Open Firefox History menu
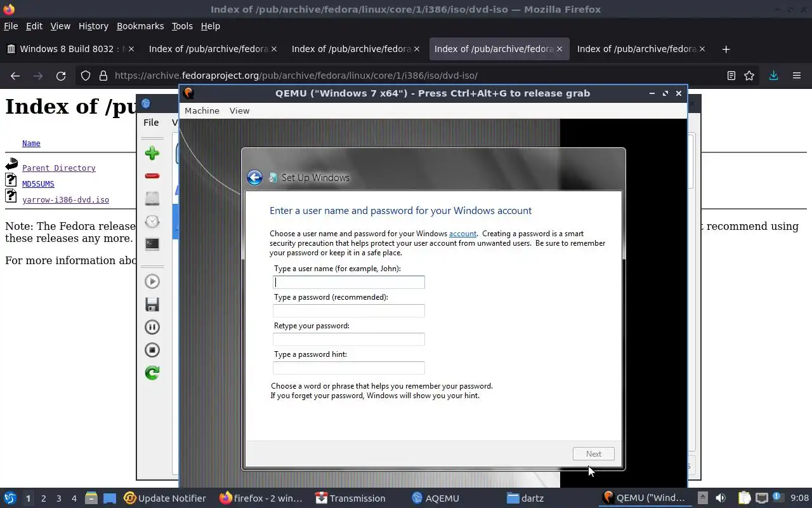812x508 pixels. [x=93, y=26]
